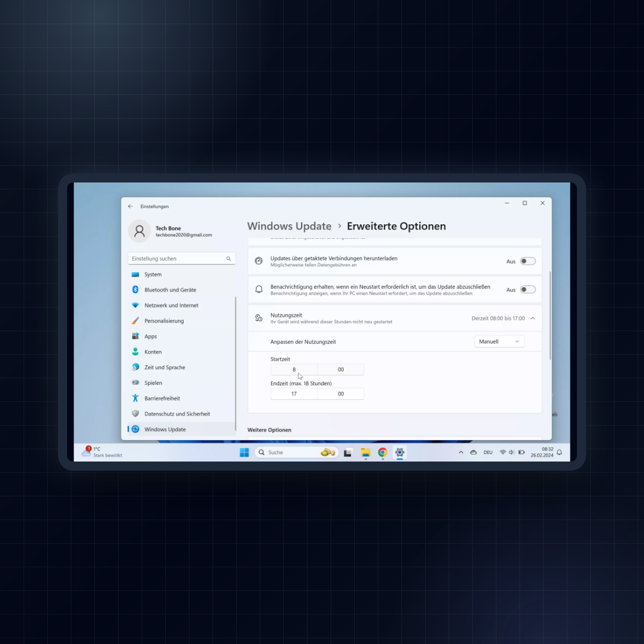Click the DEU language indicator
The image size is (644, 644).
click(x=488, y=452)
